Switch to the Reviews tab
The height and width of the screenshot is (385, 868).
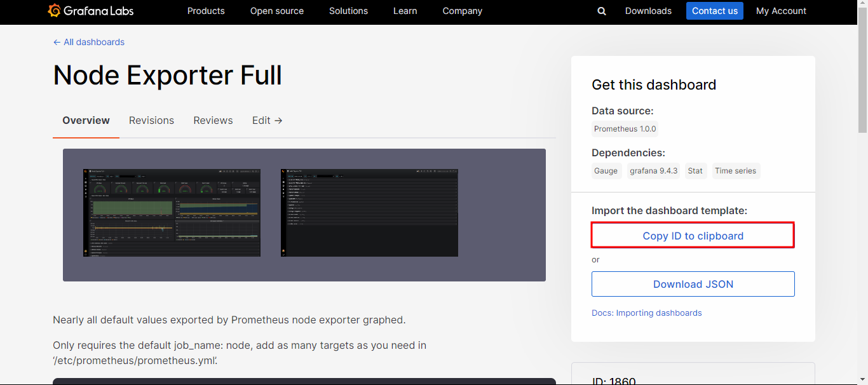click(x=213, y=120)
